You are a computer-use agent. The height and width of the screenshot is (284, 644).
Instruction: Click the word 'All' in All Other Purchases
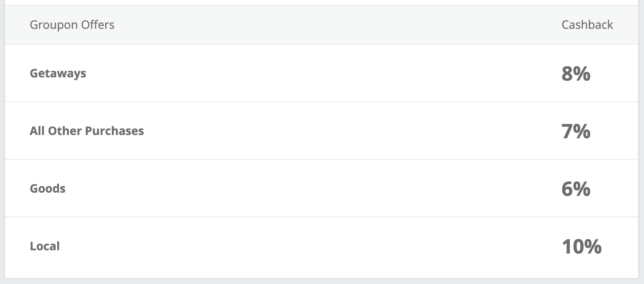coord(37,131)
